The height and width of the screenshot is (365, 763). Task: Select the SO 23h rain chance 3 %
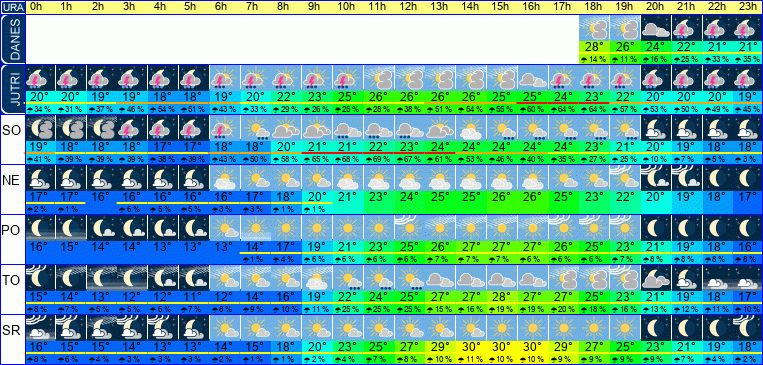tap(747, 159)
